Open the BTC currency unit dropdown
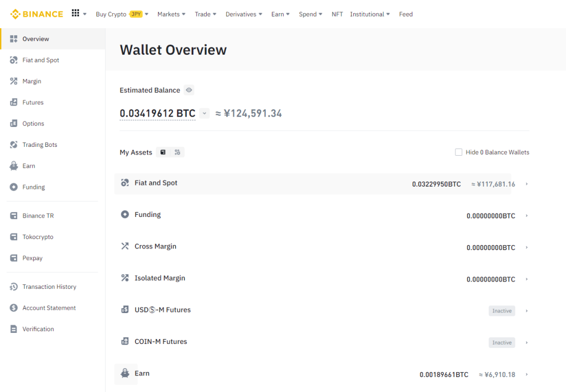Viewport: 566px width, 392px height. [x=205, y=114]
